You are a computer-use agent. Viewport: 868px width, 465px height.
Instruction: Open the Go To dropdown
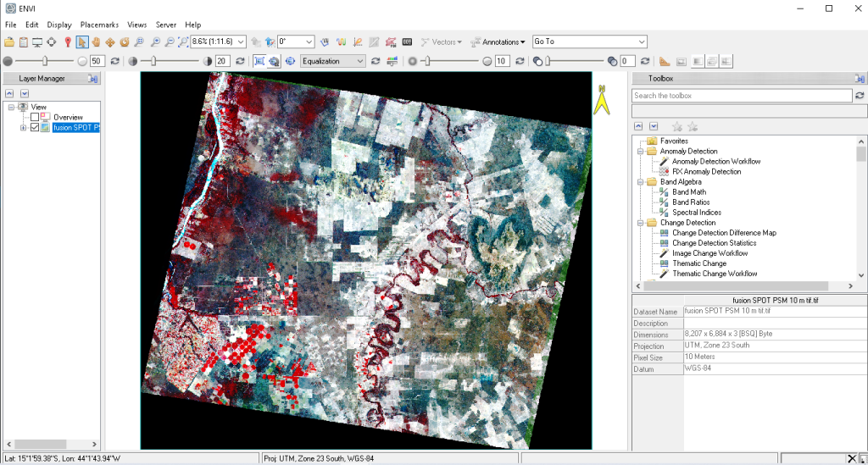641,42
